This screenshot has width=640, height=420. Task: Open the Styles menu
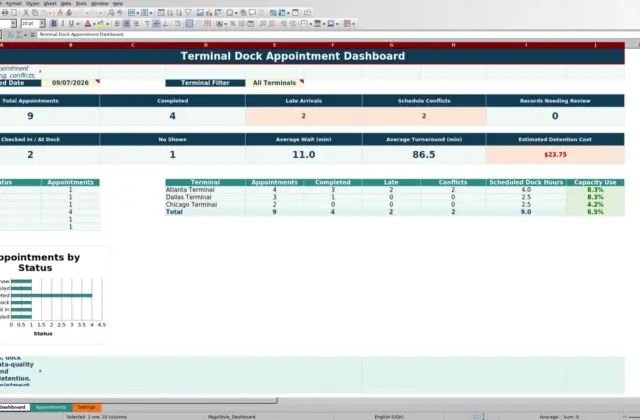coord(33,3)
